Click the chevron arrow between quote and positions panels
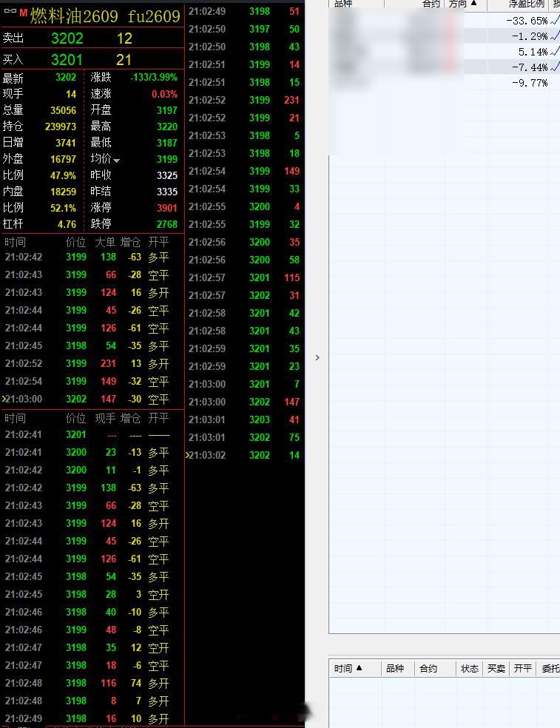Image resolution: width=560 pixels, height=728 pixels. 317,357
